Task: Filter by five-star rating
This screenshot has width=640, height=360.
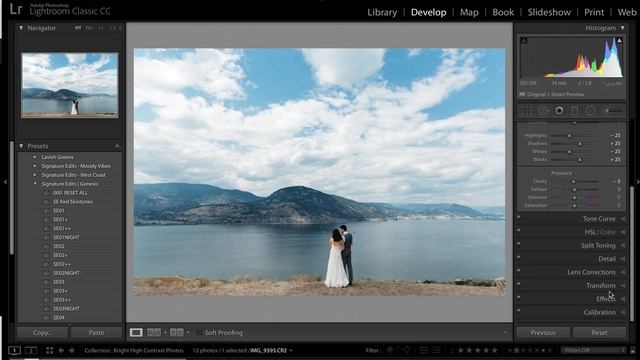Action: 495,350
